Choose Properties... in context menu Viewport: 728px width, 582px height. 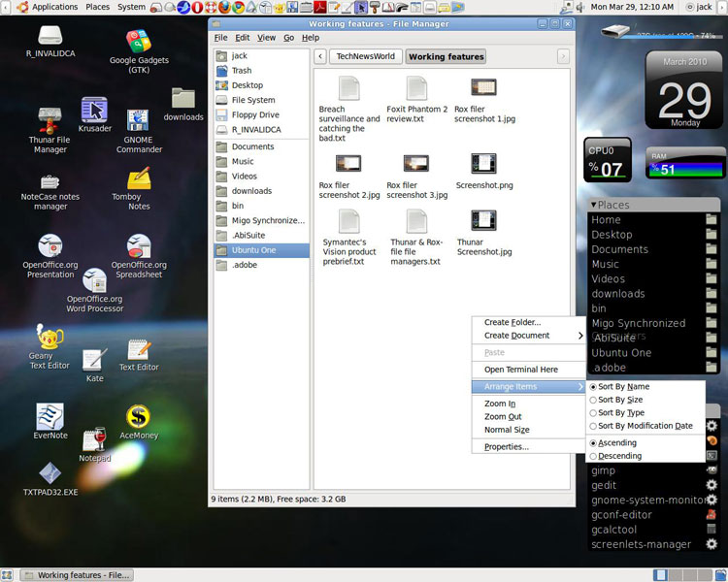click(528, 447)
